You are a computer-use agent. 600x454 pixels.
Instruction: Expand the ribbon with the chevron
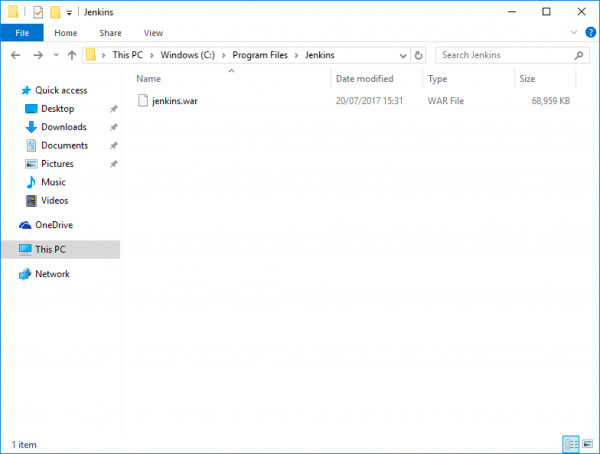[x=574, y=33]
